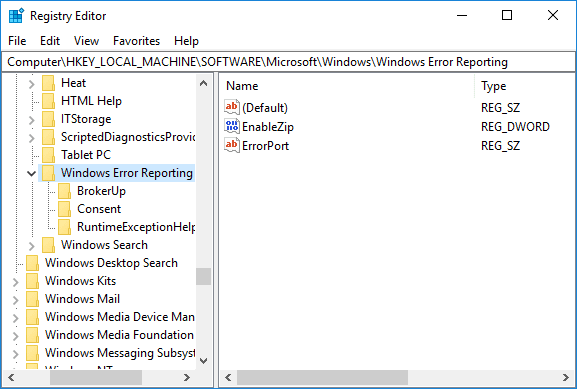This screenshot has width=577, height=389.
Task: Collapse the Windows Error Reporting key
Action: point(32,174)
